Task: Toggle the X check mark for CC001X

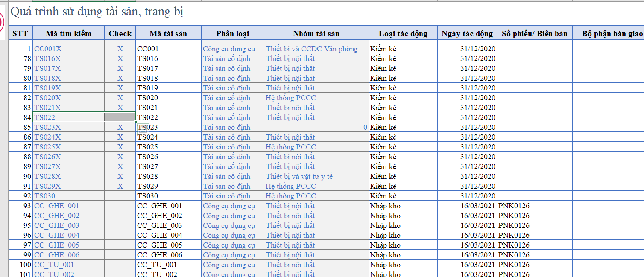Action: 120,49
